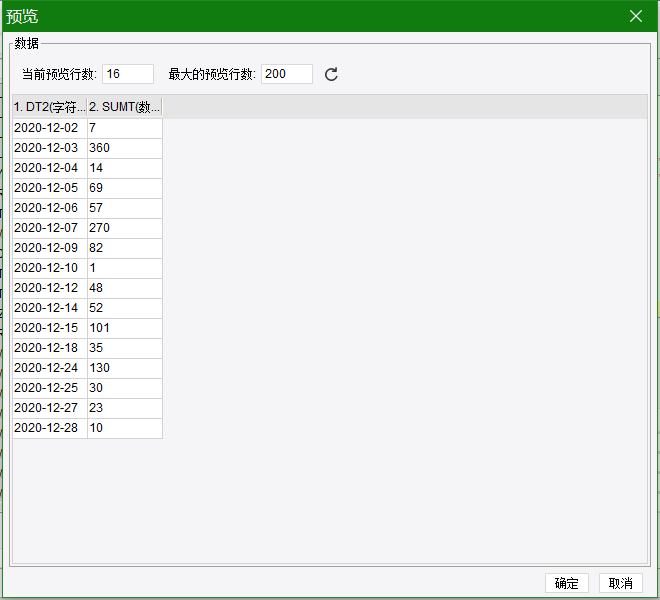Select cell with date 2020-12-27

pos(50,408)
